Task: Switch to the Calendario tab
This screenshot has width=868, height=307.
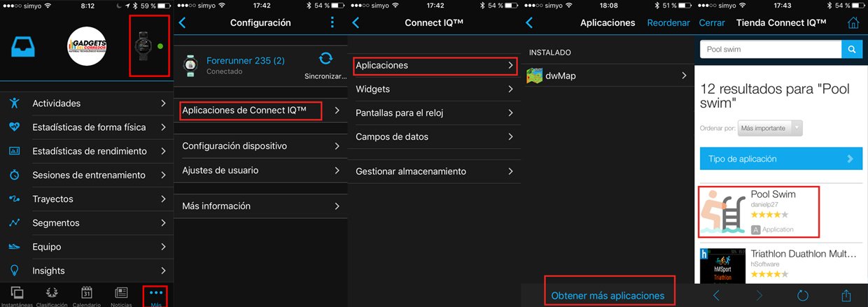Action: click(87, 297)
